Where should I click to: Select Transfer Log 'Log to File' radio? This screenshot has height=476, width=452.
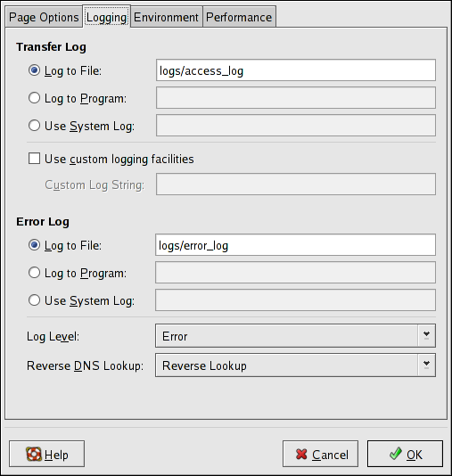(34, 70)
